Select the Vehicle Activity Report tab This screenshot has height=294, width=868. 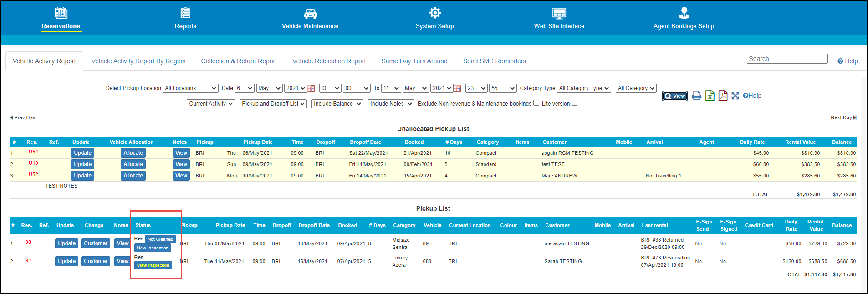click(x=44, y=61)
